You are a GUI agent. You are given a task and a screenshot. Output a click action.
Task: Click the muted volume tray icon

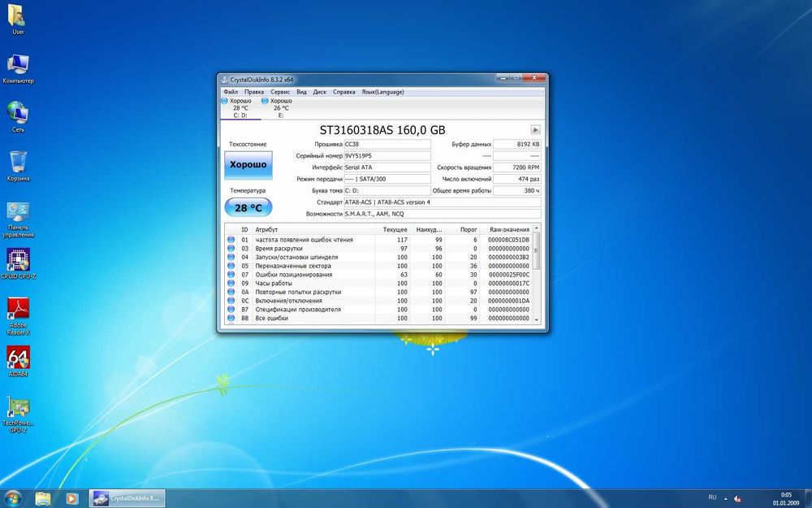[737, 499]
